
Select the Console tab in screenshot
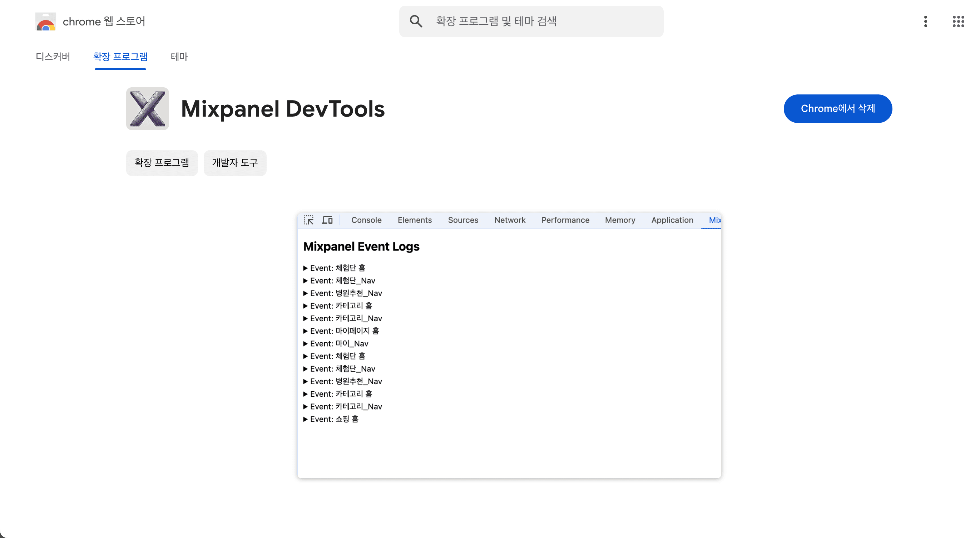(x=366, y=220)
